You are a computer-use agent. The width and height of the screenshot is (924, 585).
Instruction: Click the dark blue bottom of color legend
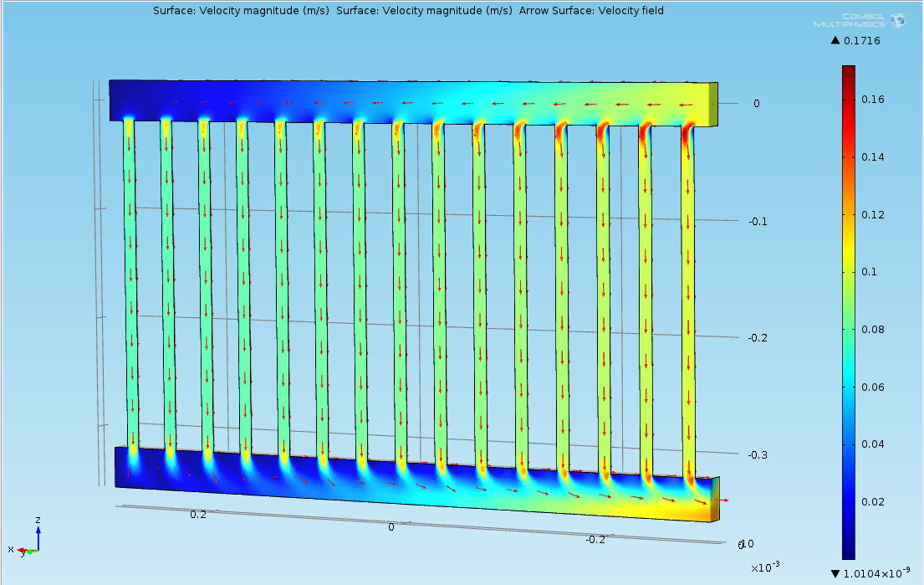pyautogui.click(x=848, y=552)
